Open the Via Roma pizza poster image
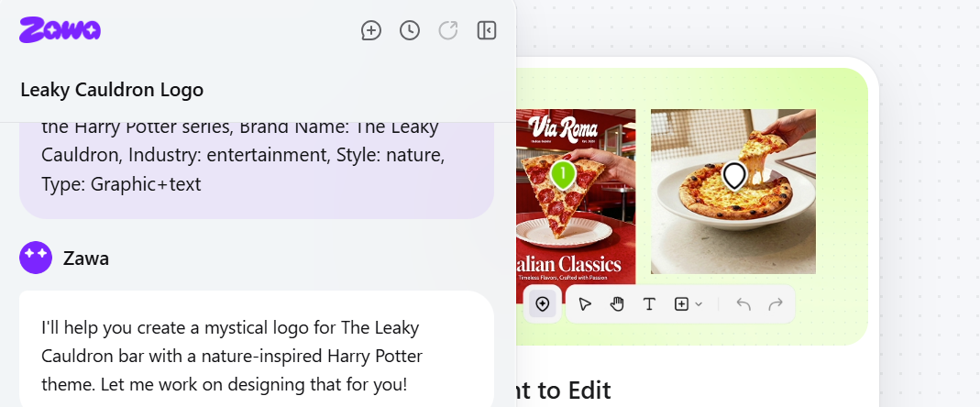Image resolution: width=980 pixels, height=407 pixels. (577, 198)
